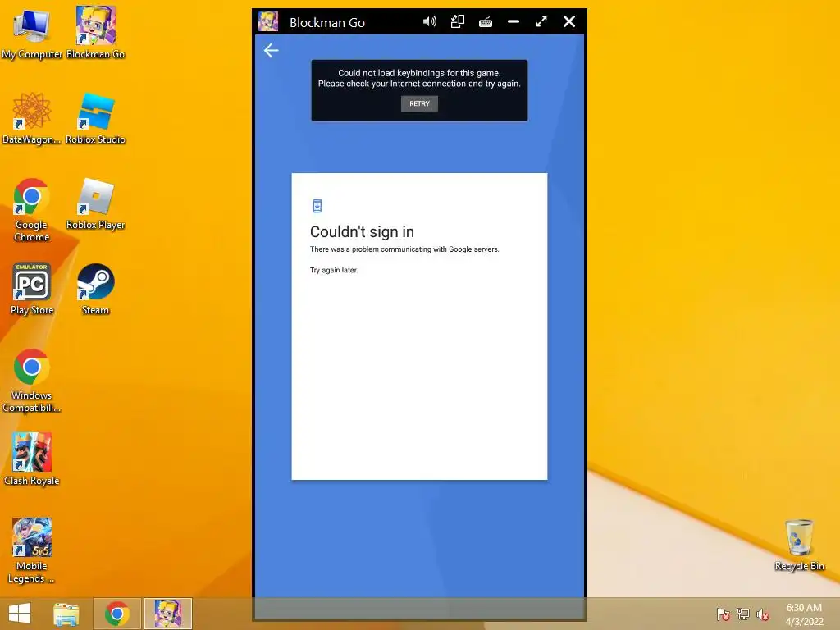
Task: Select the Google Chrome desktop shortcut
Action: click(32, 210)
